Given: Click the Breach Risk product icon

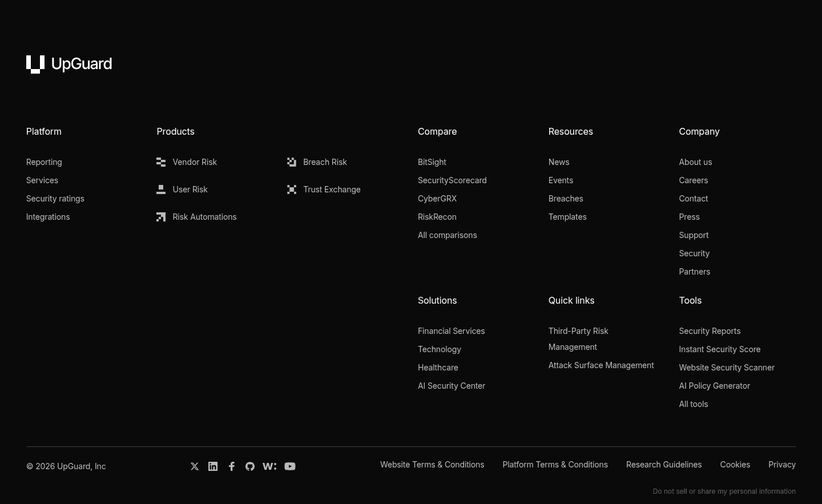Looking at the screenshot, I should pos(292,162).
